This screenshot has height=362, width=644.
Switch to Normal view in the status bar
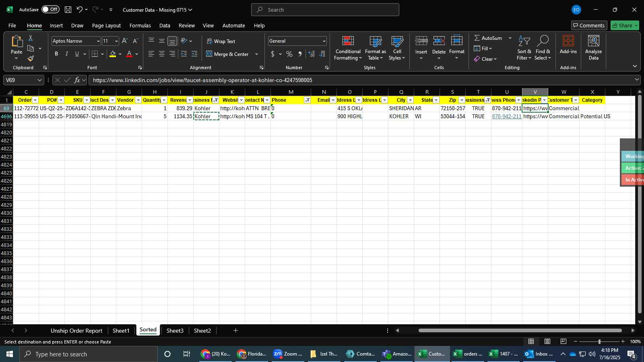[531, 341]
